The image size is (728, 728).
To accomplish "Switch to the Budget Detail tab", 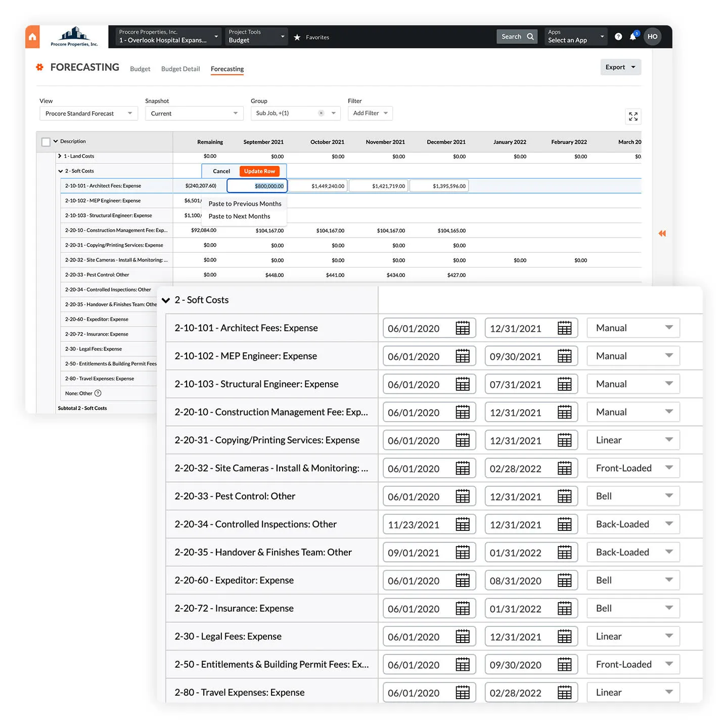I will click(180, 69).
